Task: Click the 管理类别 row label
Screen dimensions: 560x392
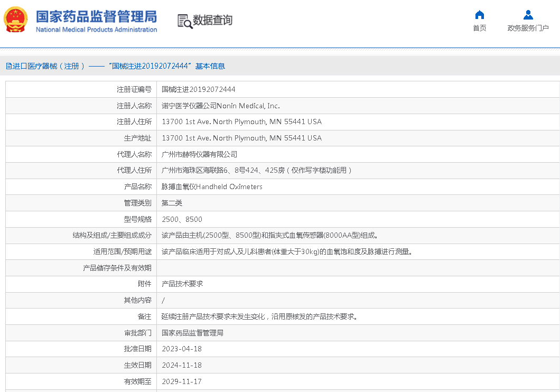Action: tap(137, 203)
